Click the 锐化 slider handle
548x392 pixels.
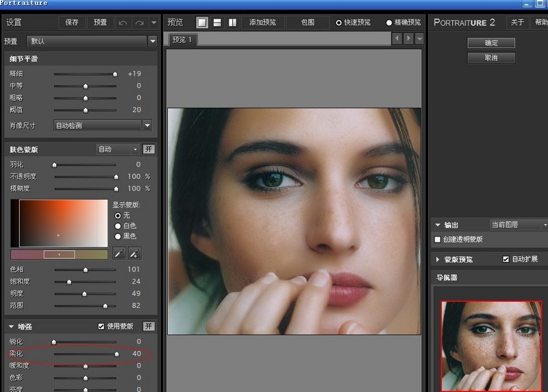[54, 342]
